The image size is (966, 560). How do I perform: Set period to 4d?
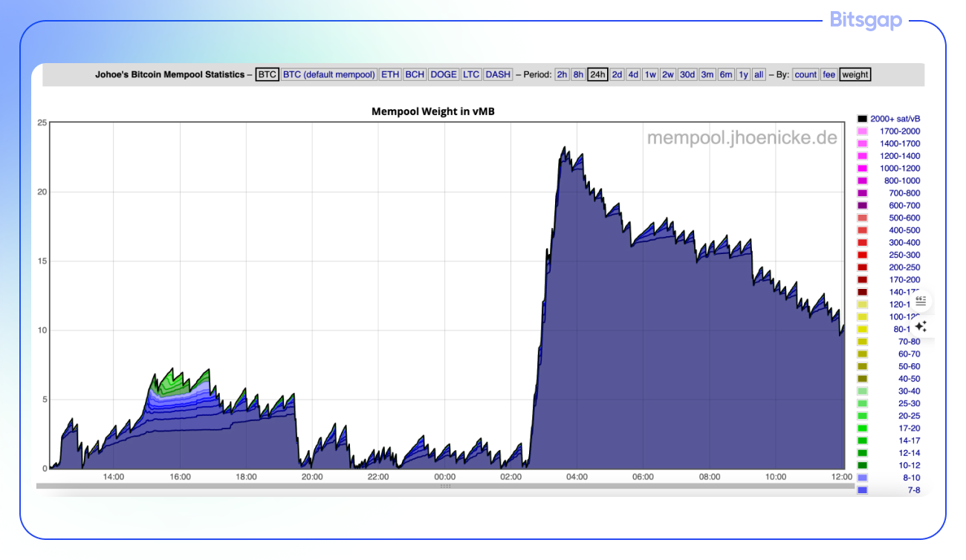click(633, 74)
